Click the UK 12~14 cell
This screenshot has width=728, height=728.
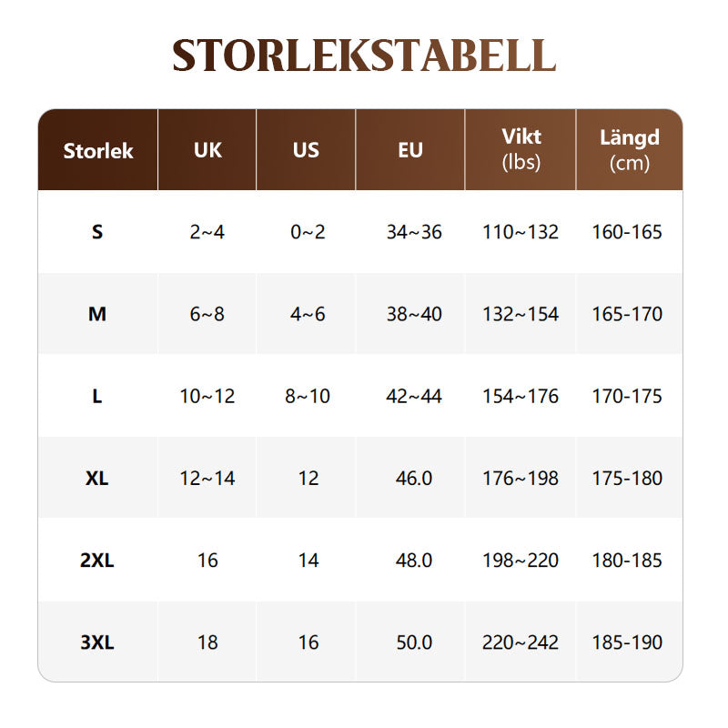click(207, 478)
